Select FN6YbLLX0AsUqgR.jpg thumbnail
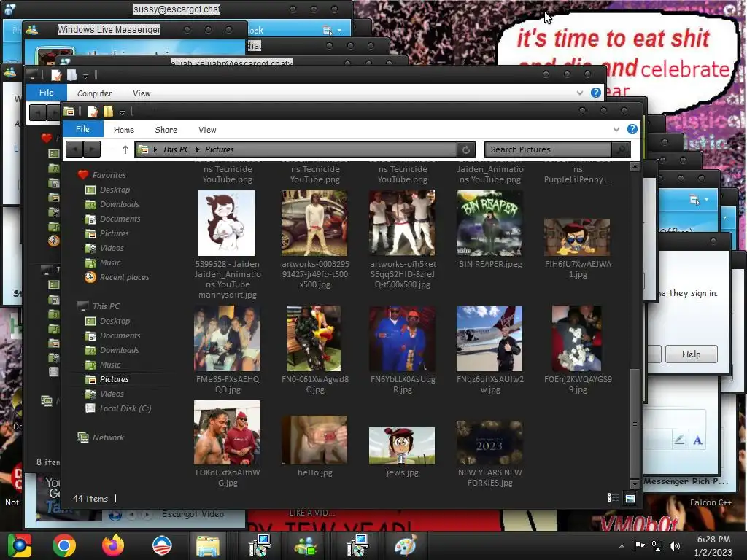The width and height of the screenshot is (747, 560). click(x=402, y=338)
